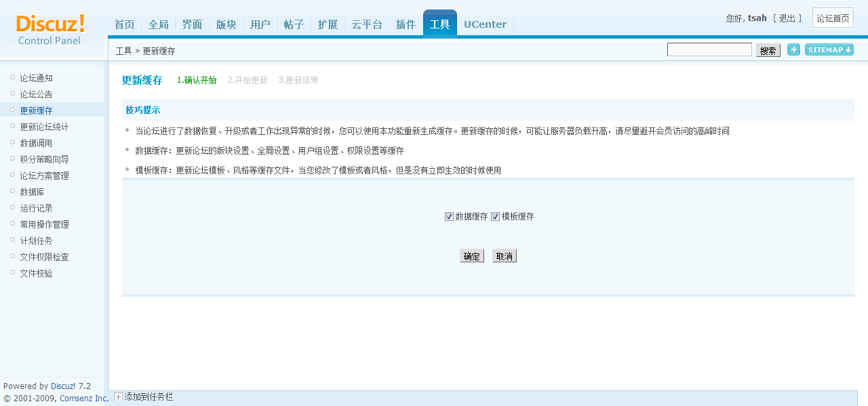This screenshot has width=868, height=406.
Task: Click the 2.开始更新 step label
Action: 248,80
